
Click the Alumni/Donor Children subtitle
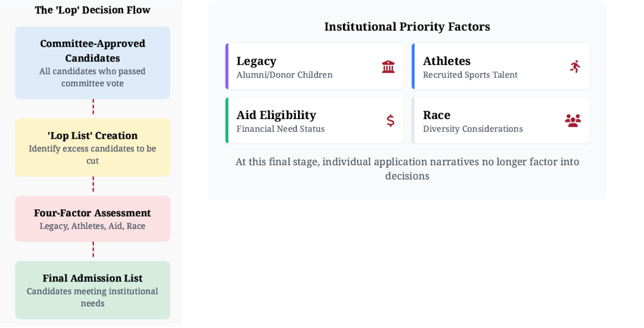pos(284,75)
